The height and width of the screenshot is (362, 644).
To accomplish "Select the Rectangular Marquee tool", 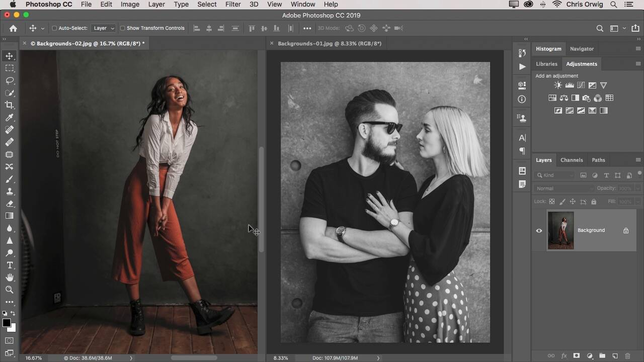I will click(9, 68).
